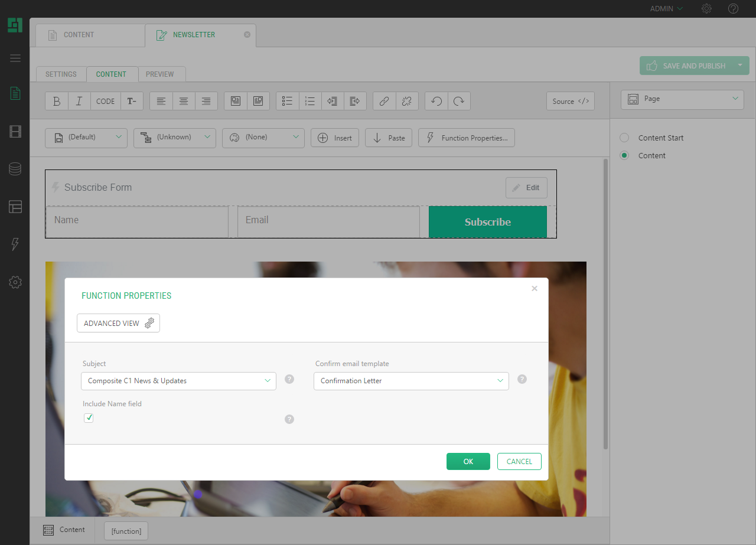Viewport: 756px width, 545px height.
Task: Switch to the Preview tab
Action: (x=160, y=74)
